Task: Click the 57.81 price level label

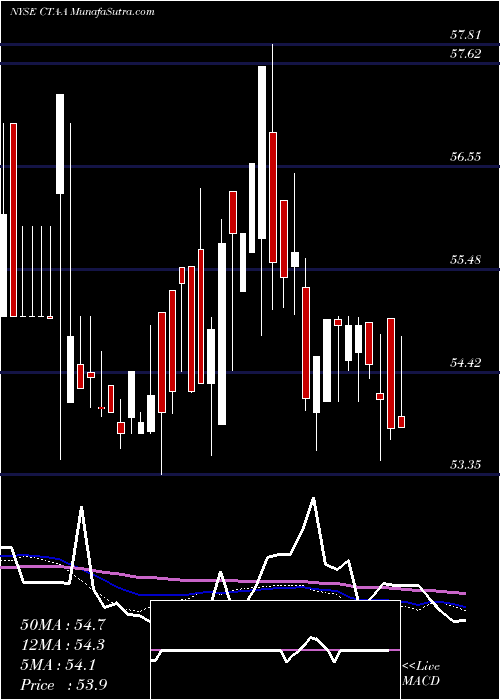Action: pos(466,34)
